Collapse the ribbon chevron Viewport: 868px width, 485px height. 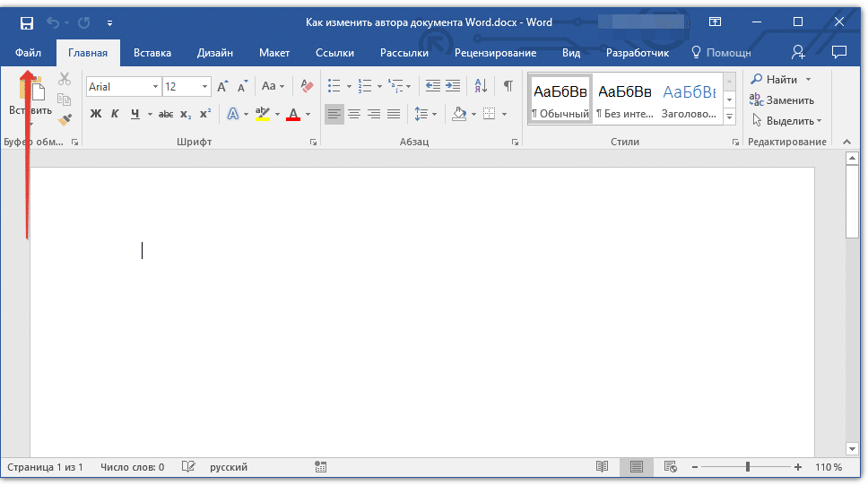coord(847,142)
